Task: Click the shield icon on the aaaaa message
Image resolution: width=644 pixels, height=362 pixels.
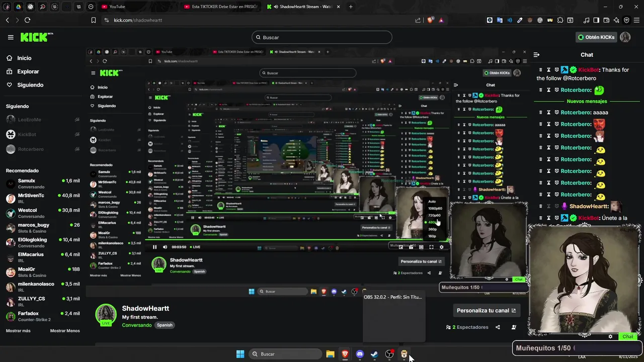Action: [x=557, y=113]
